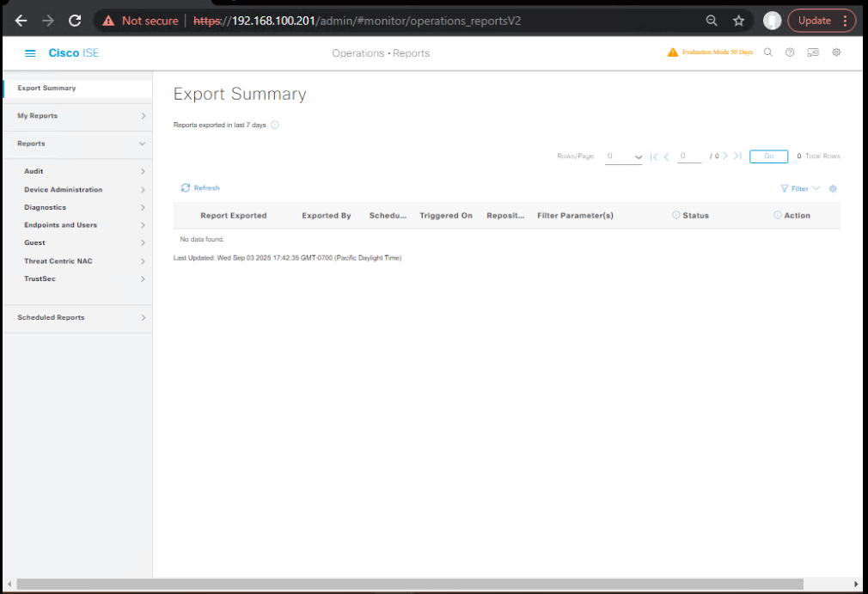Click the search magnifier icon in ISE header

click(x=768, y=52)
